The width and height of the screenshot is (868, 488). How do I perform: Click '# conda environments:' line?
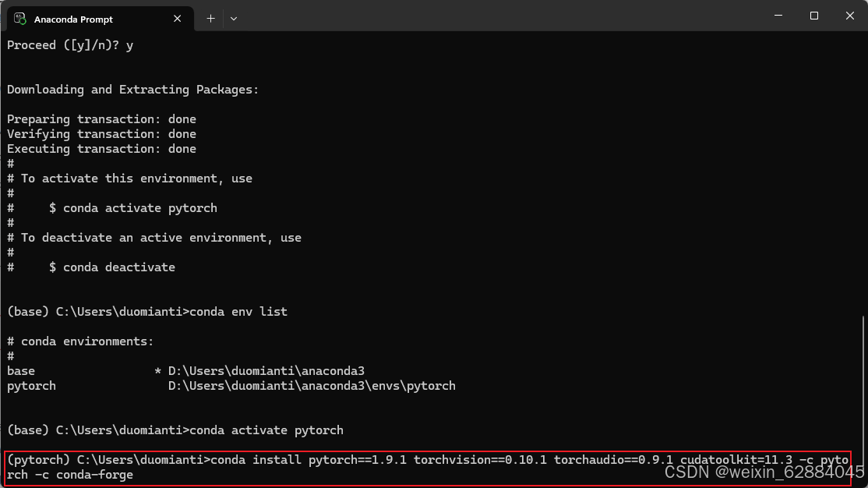[80, 341]
